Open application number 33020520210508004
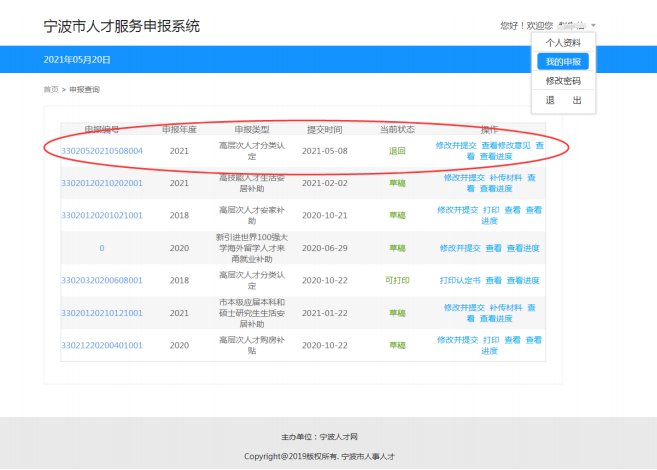The image size is (657, 470). [102, 151]
